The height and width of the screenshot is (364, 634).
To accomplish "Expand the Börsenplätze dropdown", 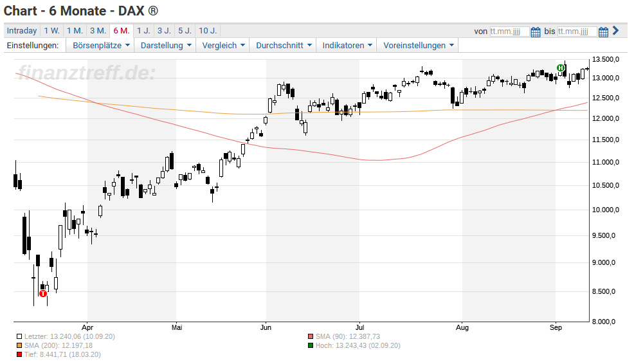I will pos(101,45).
